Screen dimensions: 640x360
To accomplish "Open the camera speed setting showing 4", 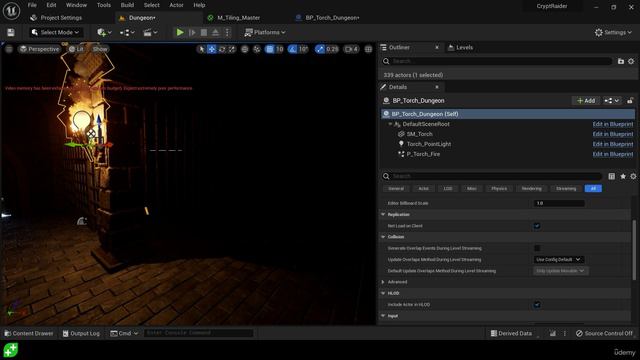I will [x=351, y=49].
